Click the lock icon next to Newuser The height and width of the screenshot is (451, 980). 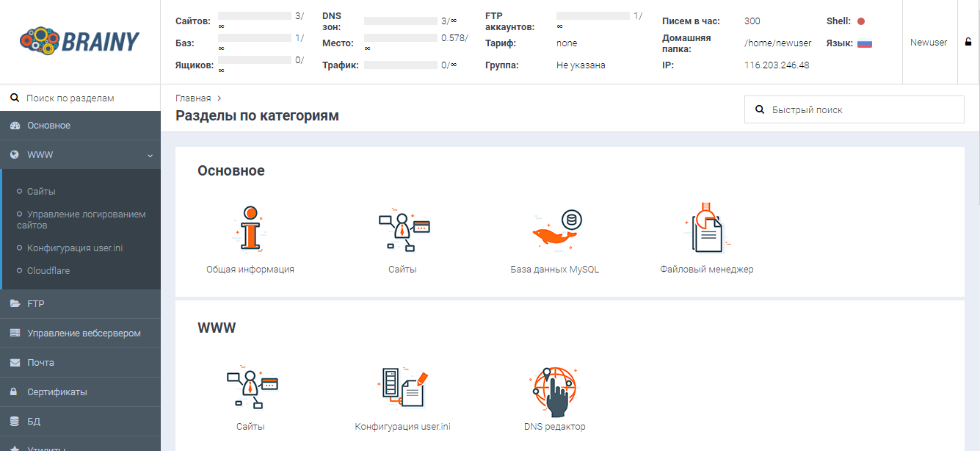(x=968, y=43)
